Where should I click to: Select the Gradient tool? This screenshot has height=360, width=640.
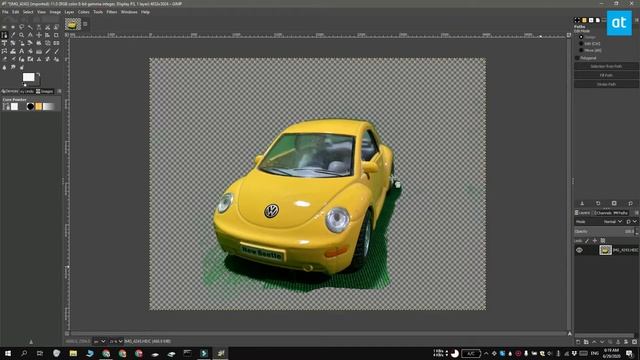[39, 51]
